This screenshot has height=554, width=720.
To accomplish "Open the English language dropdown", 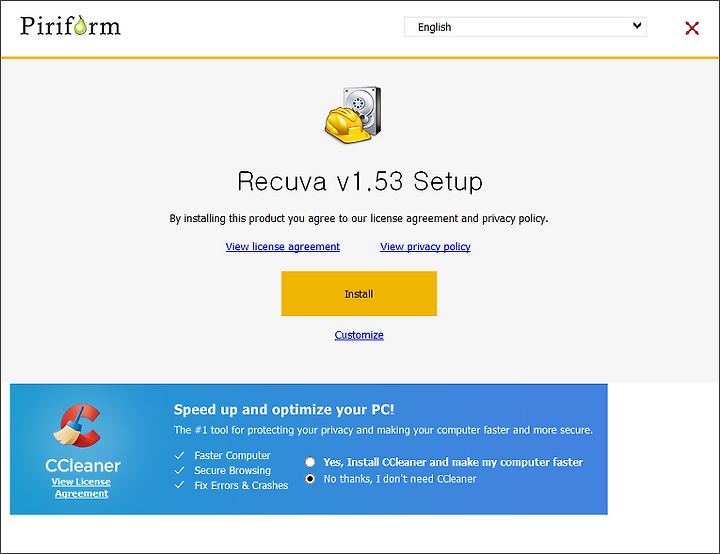I will [525, 27].
